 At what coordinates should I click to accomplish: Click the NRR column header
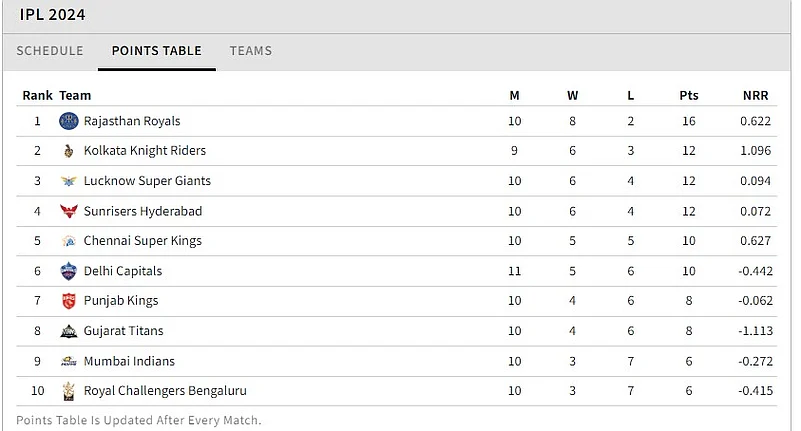tap(755, 96)
